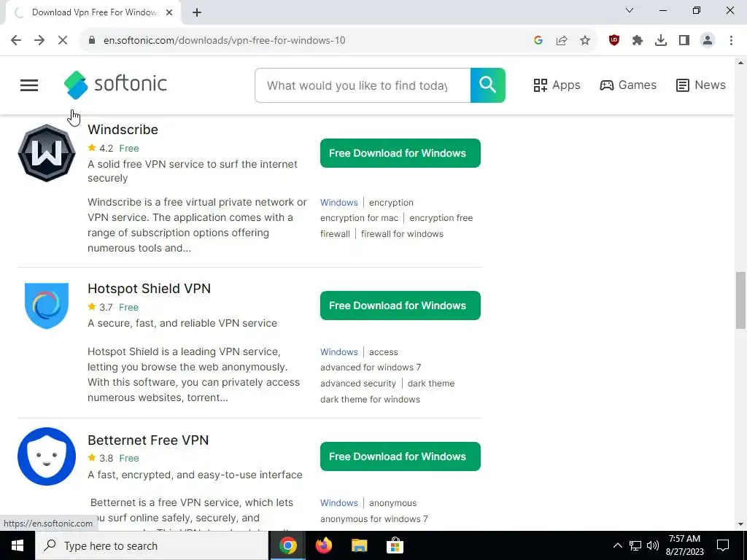Screen dimensions: 747x560
Task: Open File Explorer from the taskbar
Action: point(359,545)
